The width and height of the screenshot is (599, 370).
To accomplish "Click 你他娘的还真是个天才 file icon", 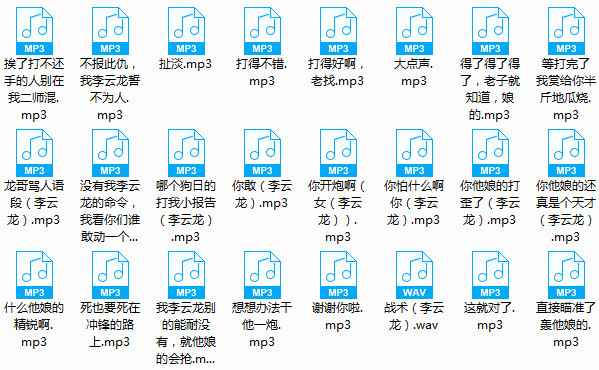I will click(566, 153).
